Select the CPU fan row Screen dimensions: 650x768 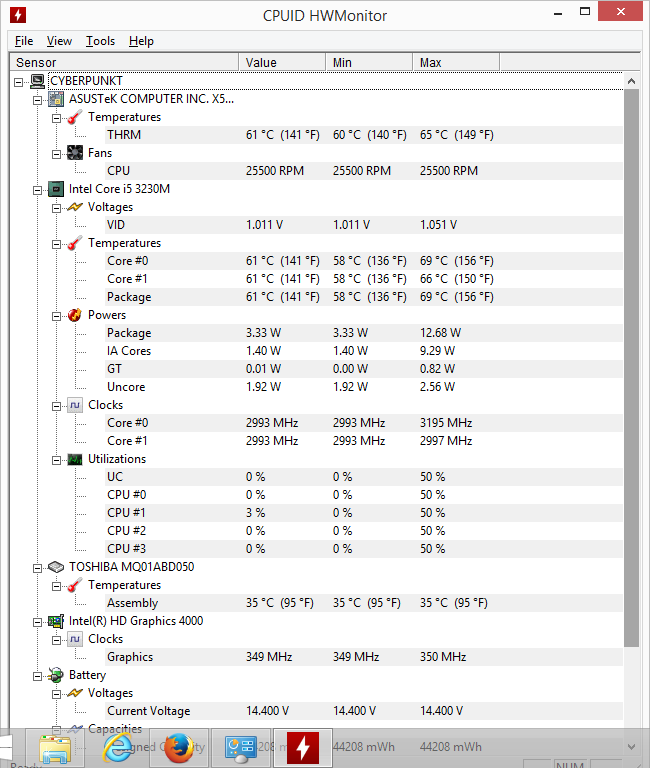(363, 171)
